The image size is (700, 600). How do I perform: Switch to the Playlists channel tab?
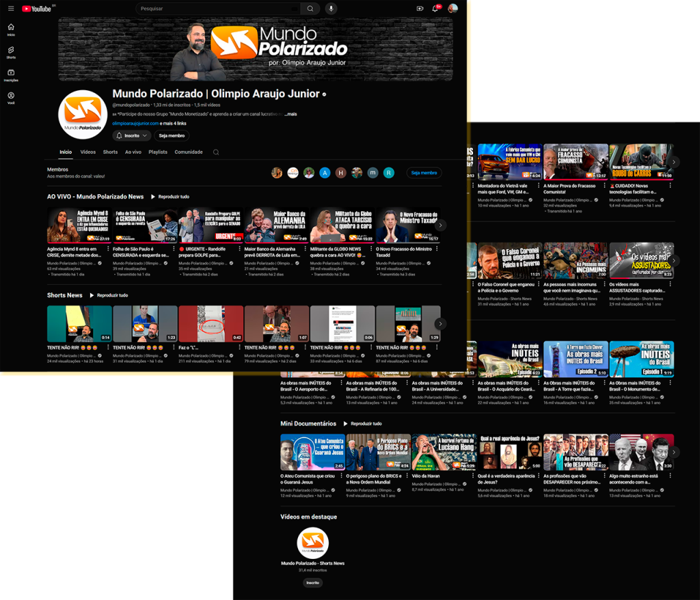pyautogui.click(x=158, y=152)
